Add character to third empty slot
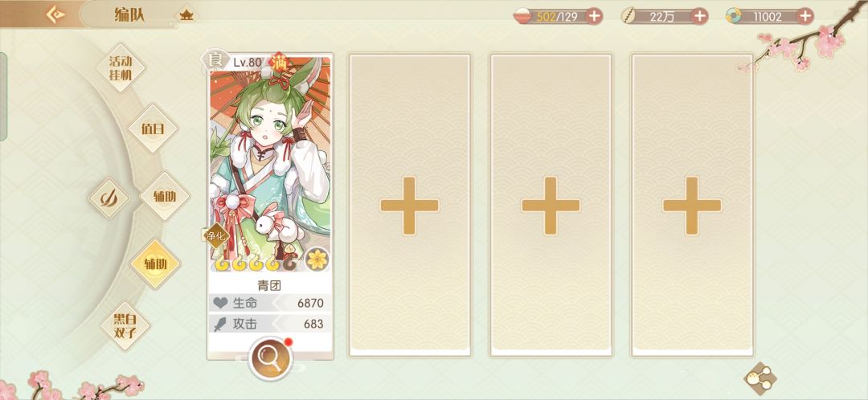The height and width of the screenshot is (400, 868). point(551,206)
